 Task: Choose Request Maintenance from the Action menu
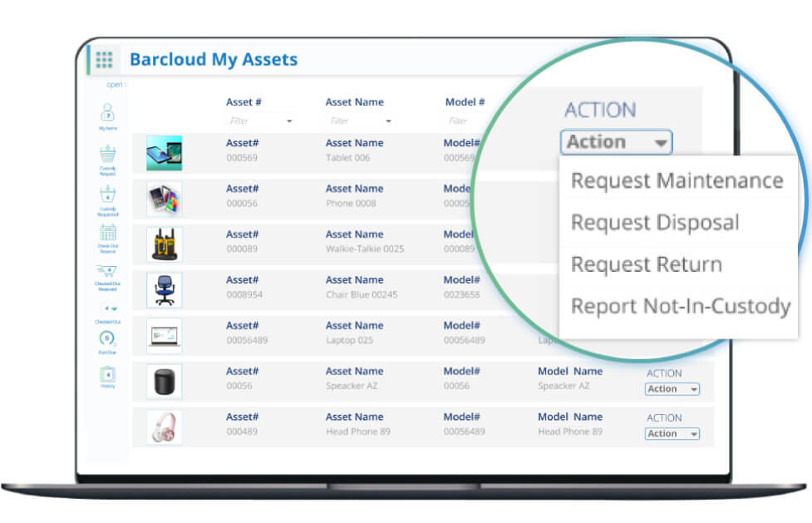[x=677, y=180]
